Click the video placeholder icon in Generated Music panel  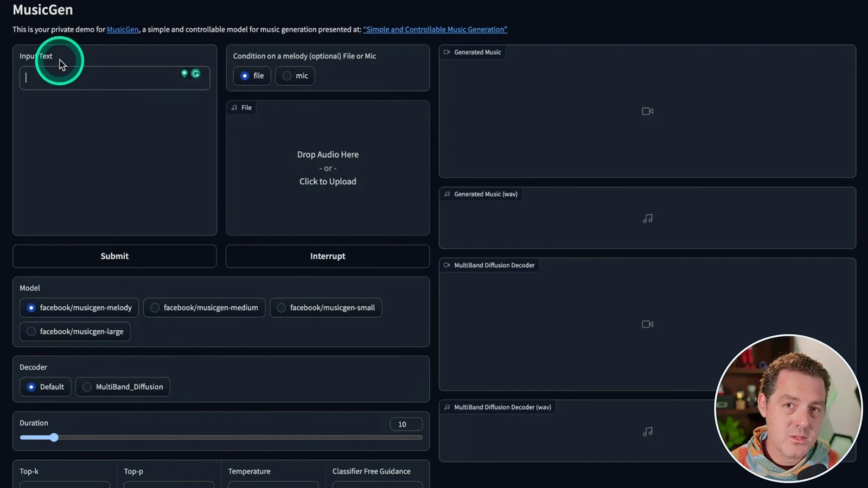[647, 111]
